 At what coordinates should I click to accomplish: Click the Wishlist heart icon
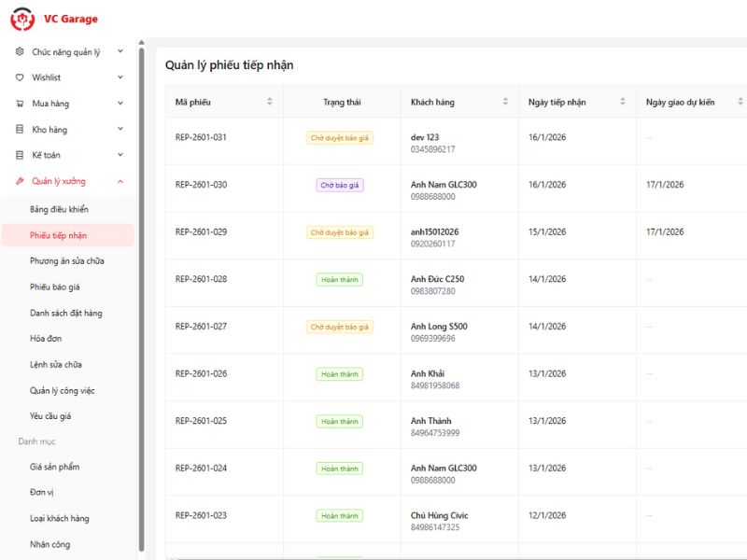[x=21, y=77]
